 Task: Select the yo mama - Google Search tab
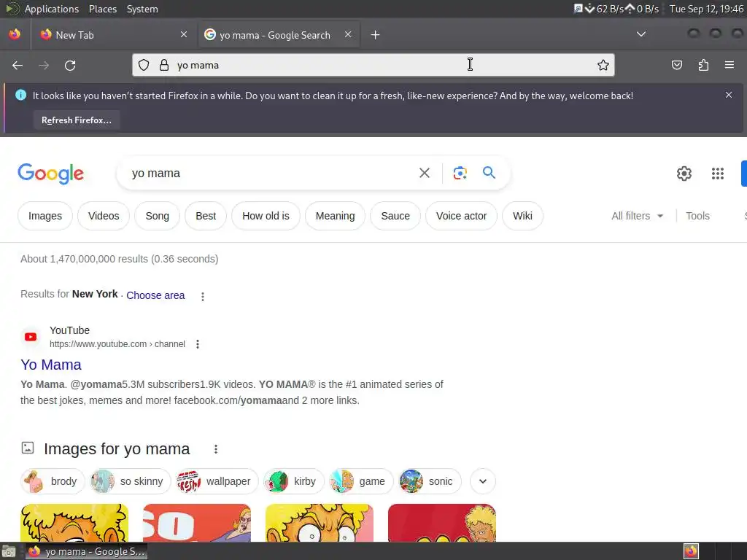click(x=279, y=35)
